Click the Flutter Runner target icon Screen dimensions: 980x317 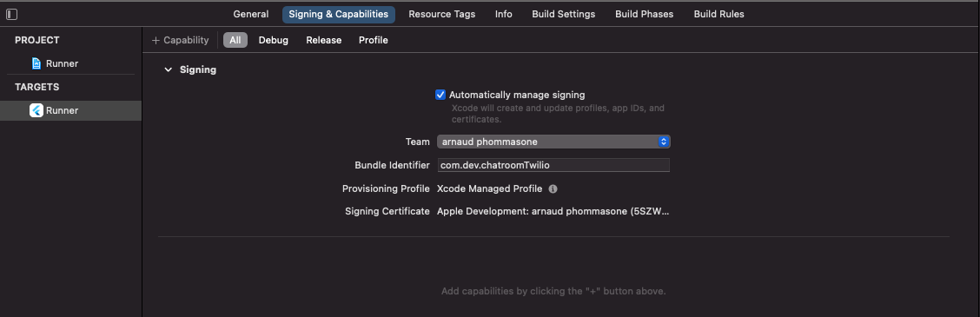pos(36,110)
